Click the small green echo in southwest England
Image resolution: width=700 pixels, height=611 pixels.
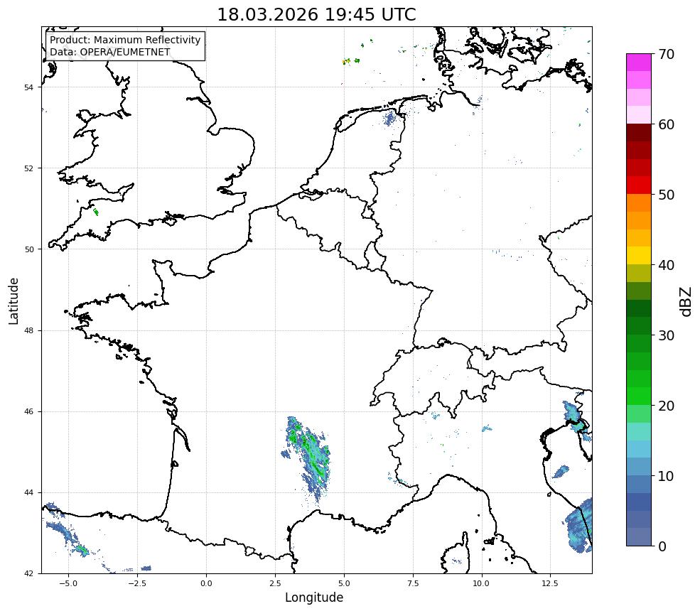95,212
